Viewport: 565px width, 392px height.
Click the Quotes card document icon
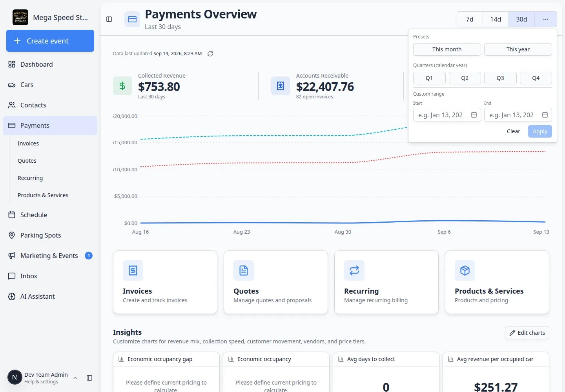tap(244, 270)
